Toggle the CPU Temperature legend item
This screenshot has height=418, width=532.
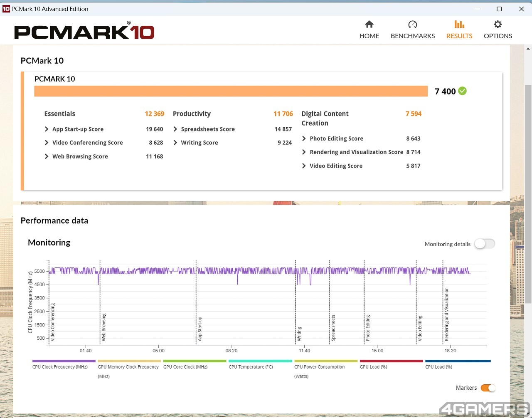click(x=251, y=367)
